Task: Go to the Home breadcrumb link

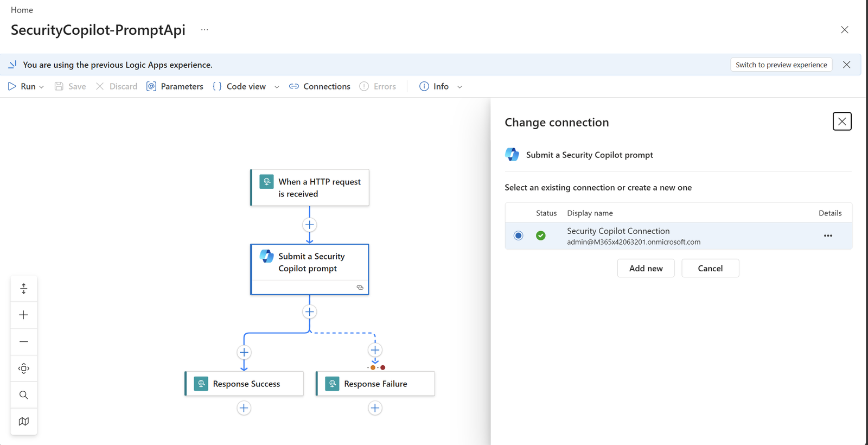Action: coord(22,10)
